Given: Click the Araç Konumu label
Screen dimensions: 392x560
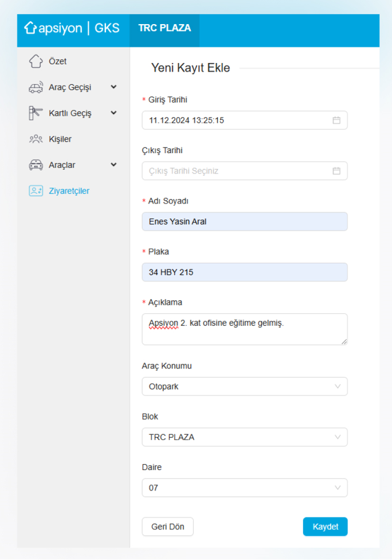Looking at the screenshot, I should pos(167,366).
